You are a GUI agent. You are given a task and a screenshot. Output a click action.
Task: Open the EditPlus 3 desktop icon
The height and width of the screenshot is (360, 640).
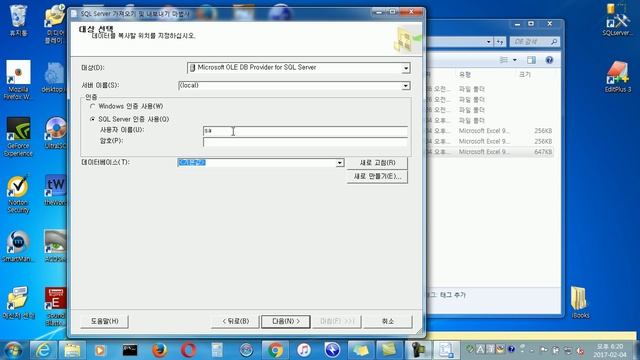[617, 77]
